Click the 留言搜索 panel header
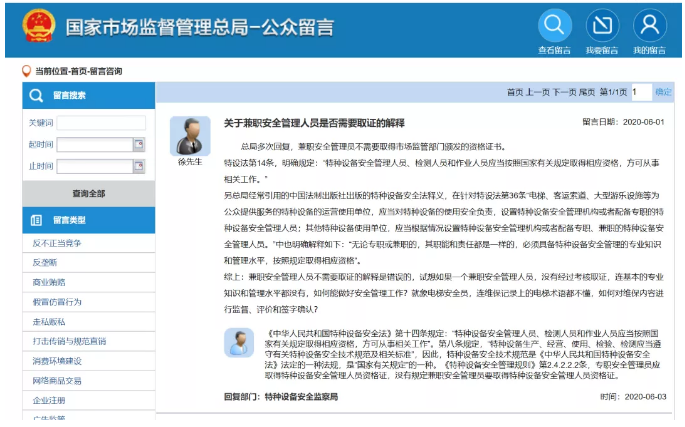This screenshot has width=685, height=427. coord(89,95)
